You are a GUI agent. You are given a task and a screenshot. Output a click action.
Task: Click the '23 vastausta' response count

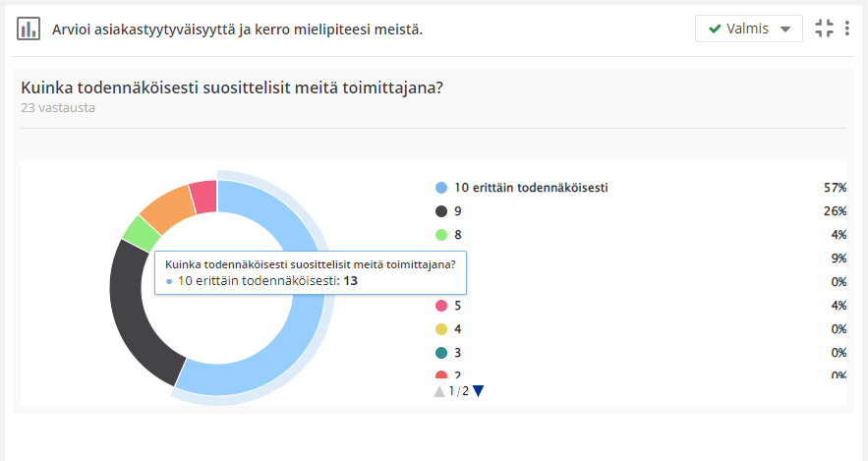pos(57,108)
